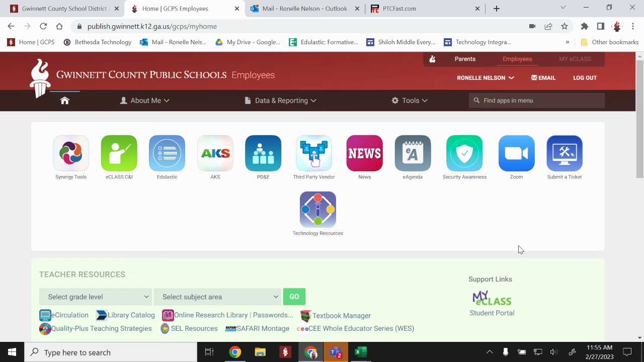Screen dimensions: 644x362
Task: Open File Explorer from taskbar
Action: [260, 352]
